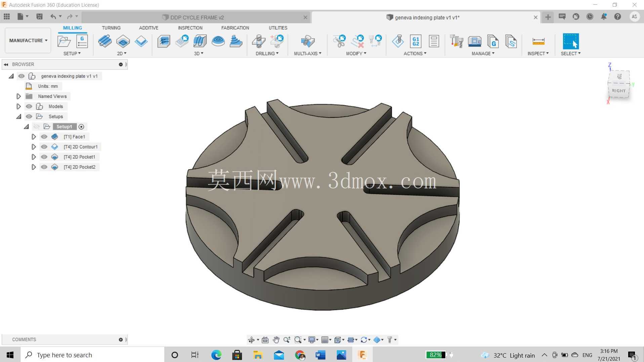Viewport: 644px width, 362px height.
Task: Click the Post Process G1 G2 icon
Action: 416,41
